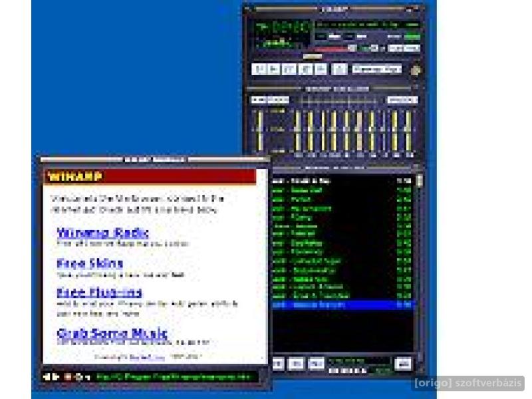
Task: Open the Winamp Radio link
Action: click(103, 233)
